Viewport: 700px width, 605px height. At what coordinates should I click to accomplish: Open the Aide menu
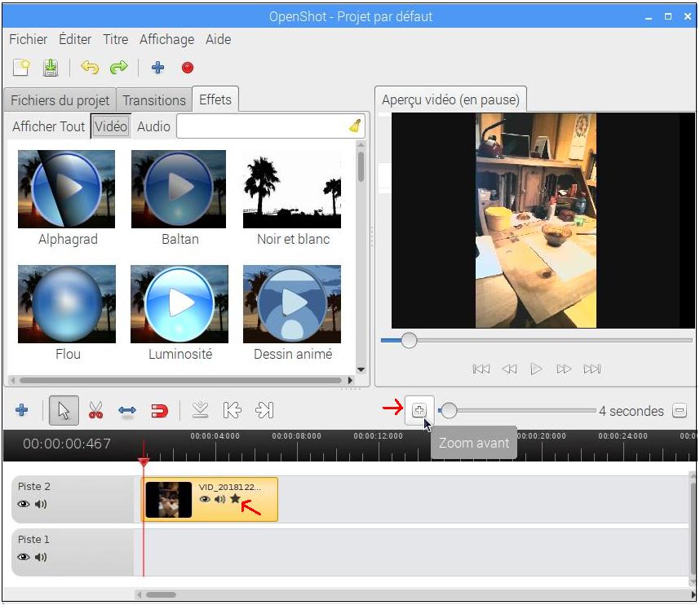(219, 39)
